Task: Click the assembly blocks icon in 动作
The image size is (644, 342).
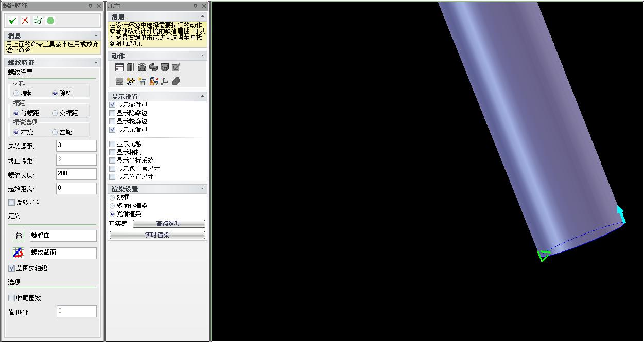Action: 153,81
